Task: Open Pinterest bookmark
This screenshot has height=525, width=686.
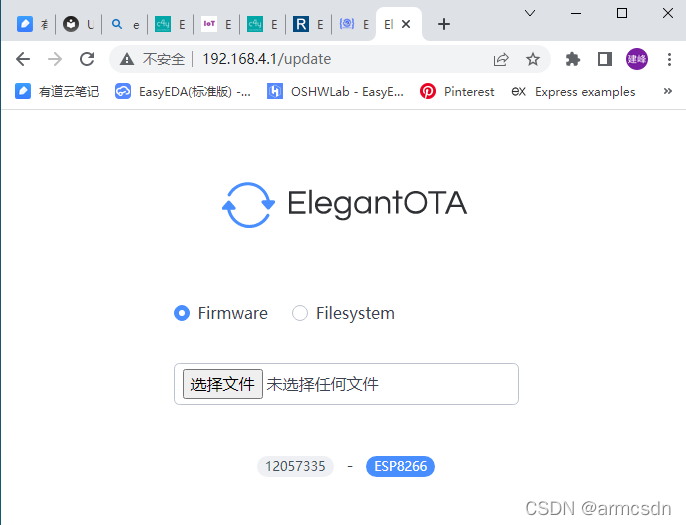Action: 457,91
